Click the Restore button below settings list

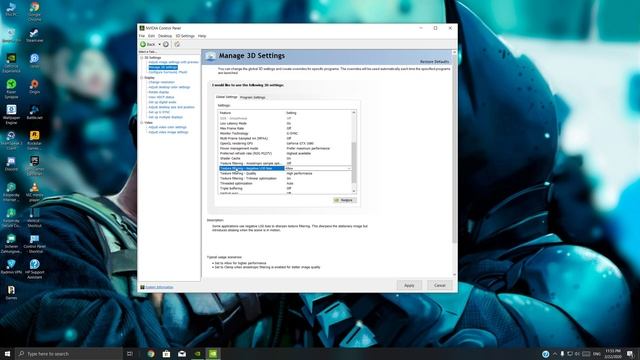[x=345, y=200]
